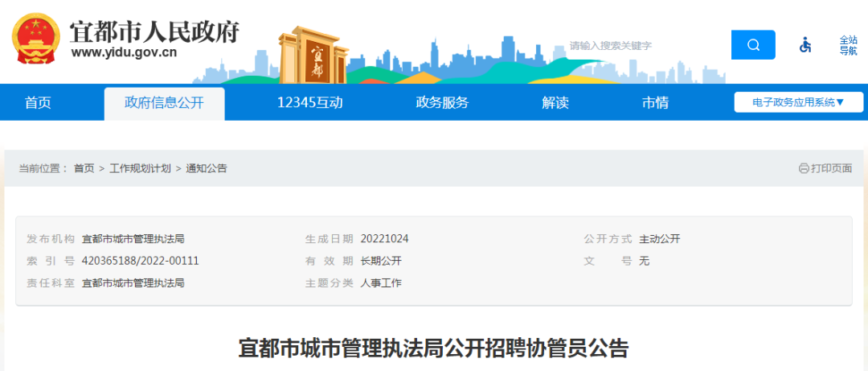Viewport: 868px width, 371px height.
Task: Open the 市情 navigation item
Action: 655,103
